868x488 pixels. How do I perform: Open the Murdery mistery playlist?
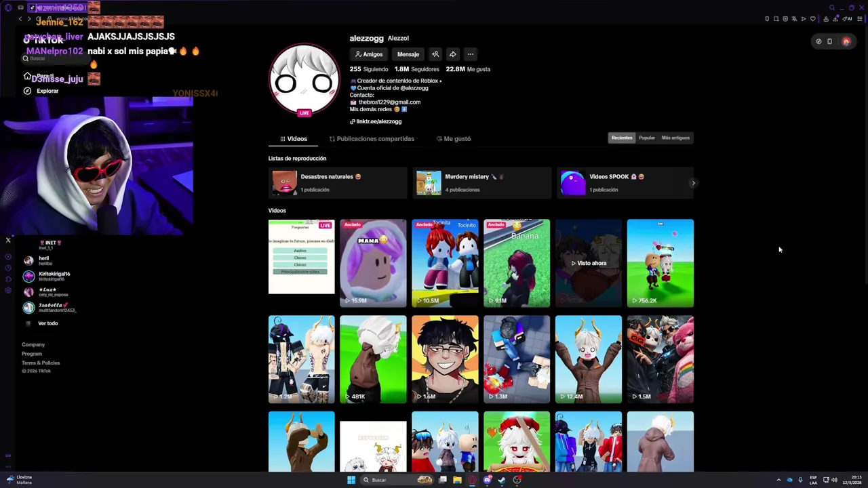[481, 183]
